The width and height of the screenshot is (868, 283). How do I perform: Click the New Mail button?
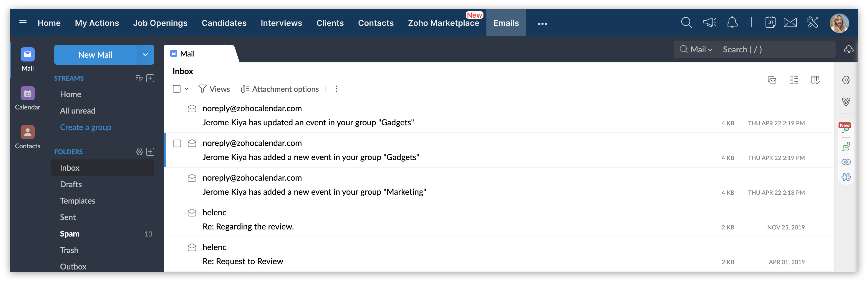click(x=95, y=54)
